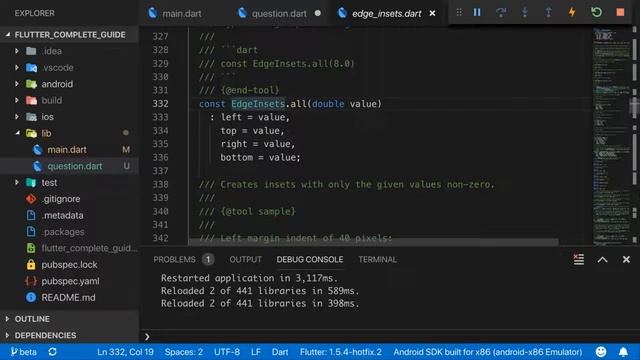Open the .gitignore file
This screenshot has height=360, width=640.
tap(69, 199)
